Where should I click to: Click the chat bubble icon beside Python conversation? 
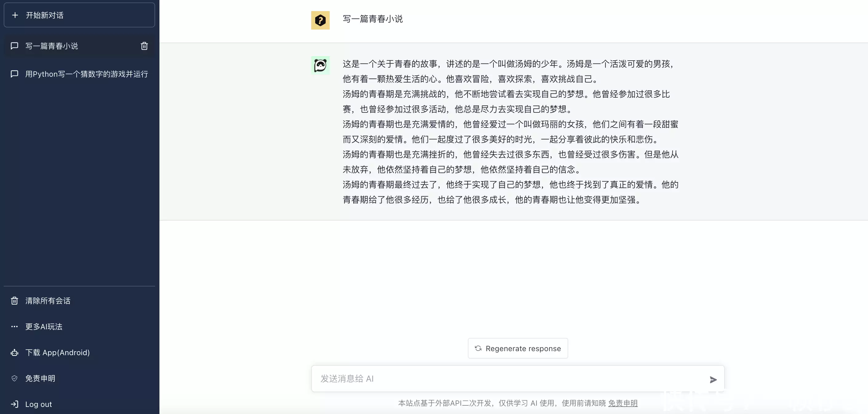click(x=14, y=74)
